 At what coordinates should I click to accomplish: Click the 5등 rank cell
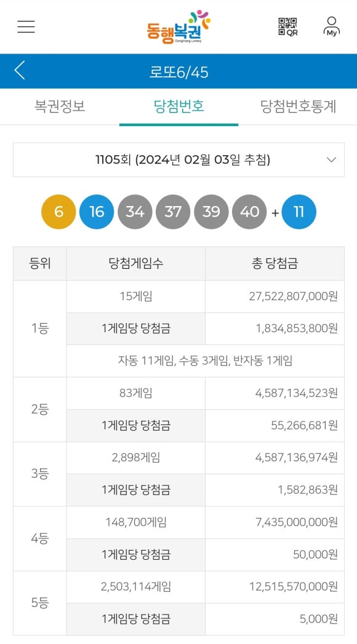coord(40,603)
